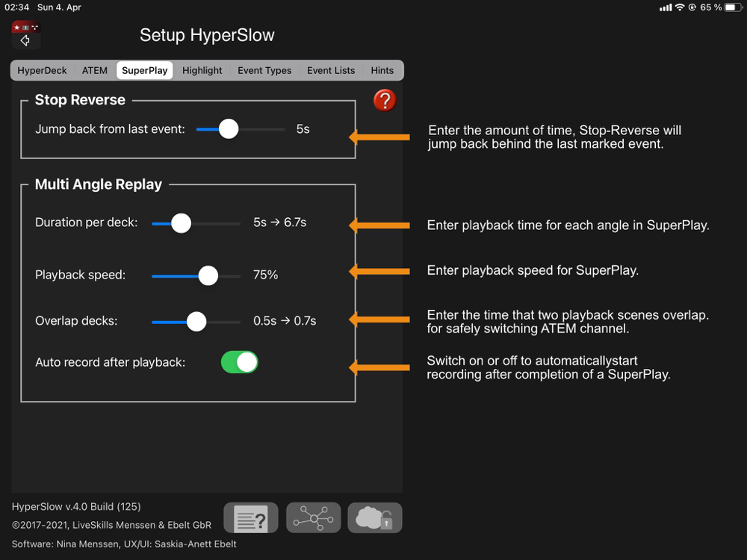The image size is (747, 560).
Task: Switch to the ATEM tab
Action: coord(94,70)
